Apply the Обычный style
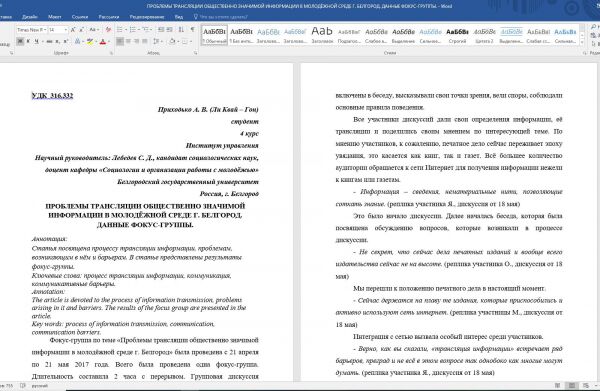Screen dimensions: 600x391 (214, 35)
